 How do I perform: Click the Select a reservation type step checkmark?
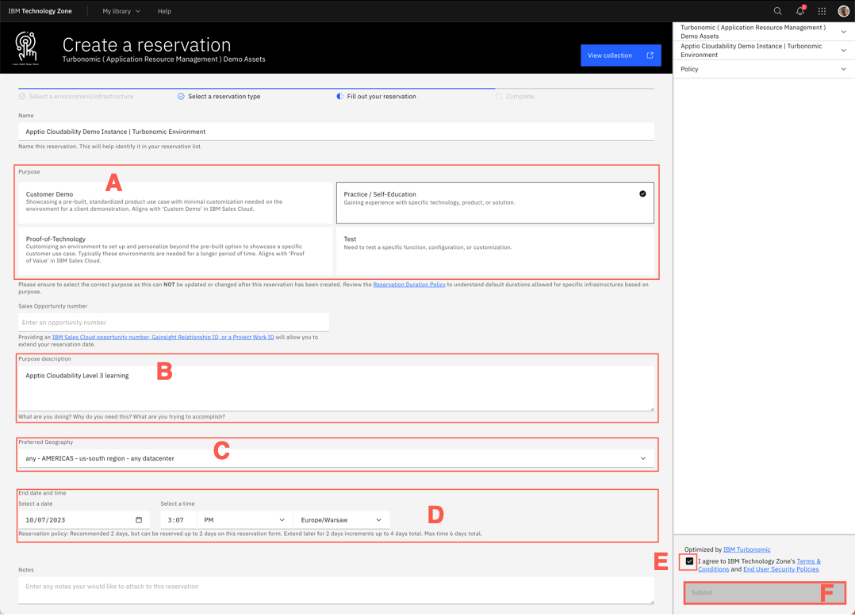tap(181, 97)
